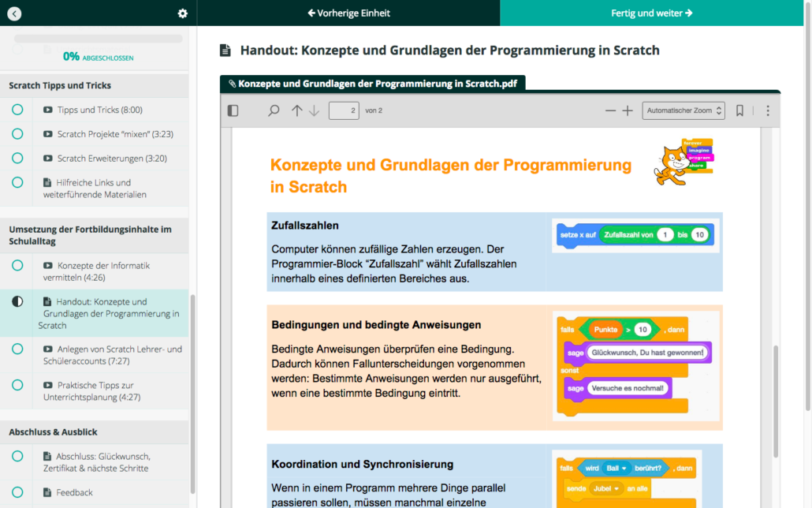Open the PDF search magnifier

click(x=274, y=111)
